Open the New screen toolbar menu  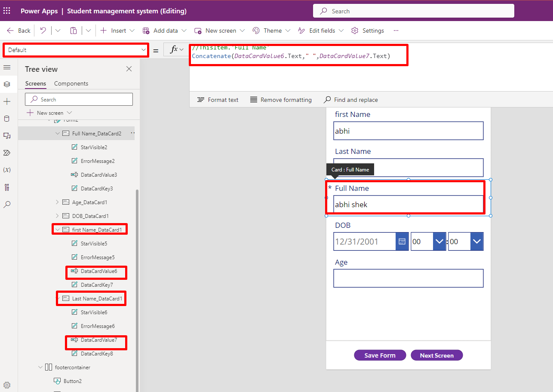point(219,31)
